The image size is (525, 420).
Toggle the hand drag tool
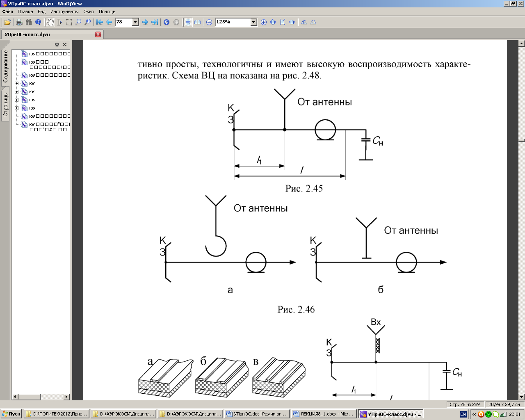click(50, 22)
